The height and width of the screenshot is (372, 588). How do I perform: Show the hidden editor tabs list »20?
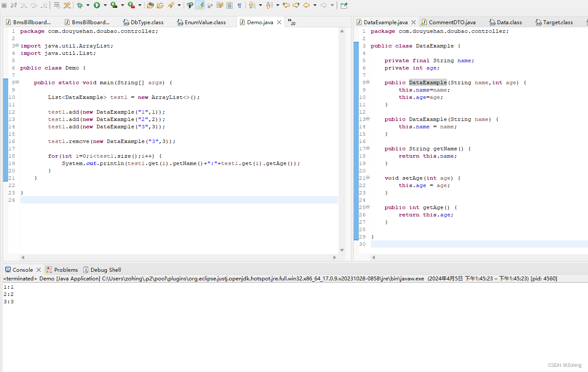(291, 22)
